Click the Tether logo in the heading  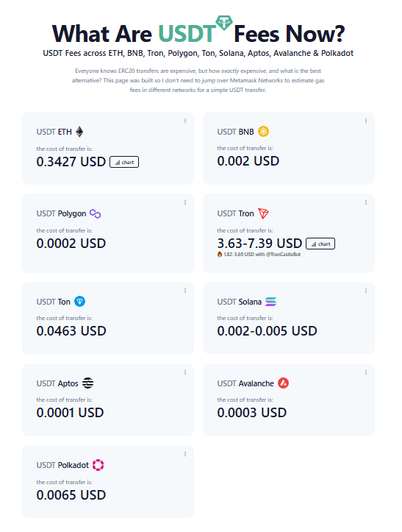[224, 22]
